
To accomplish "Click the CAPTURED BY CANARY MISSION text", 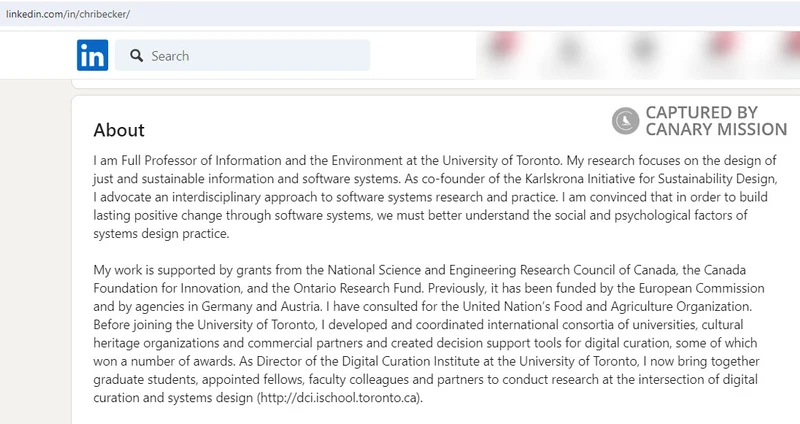I will (716, 121).
